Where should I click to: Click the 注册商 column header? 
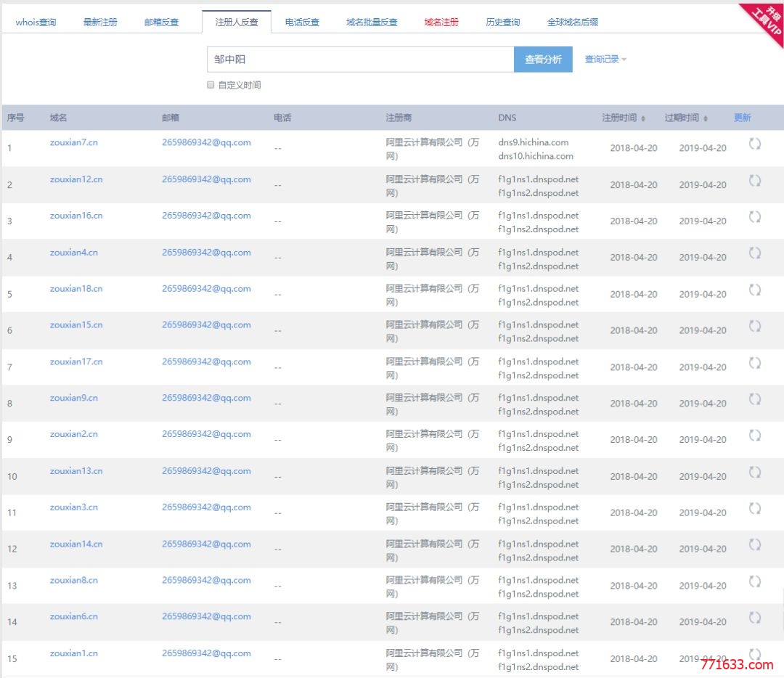pyautogui.click(x=399, y=118)
